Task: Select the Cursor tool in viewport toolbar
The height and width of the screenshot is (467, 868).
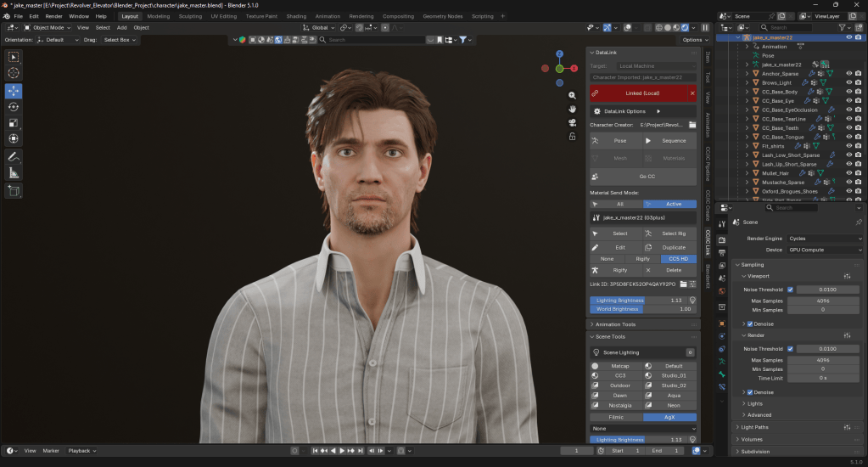Action: tap(14, 73)
